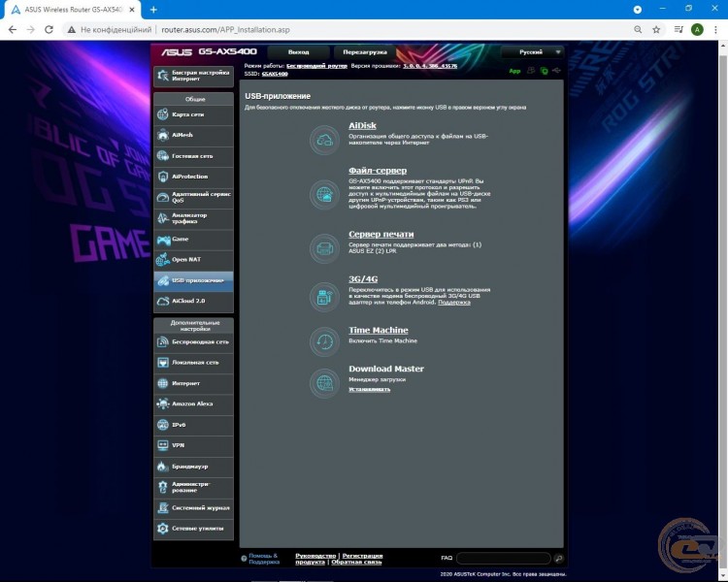Open the Помощь & Поддержка link

(264, 559)
